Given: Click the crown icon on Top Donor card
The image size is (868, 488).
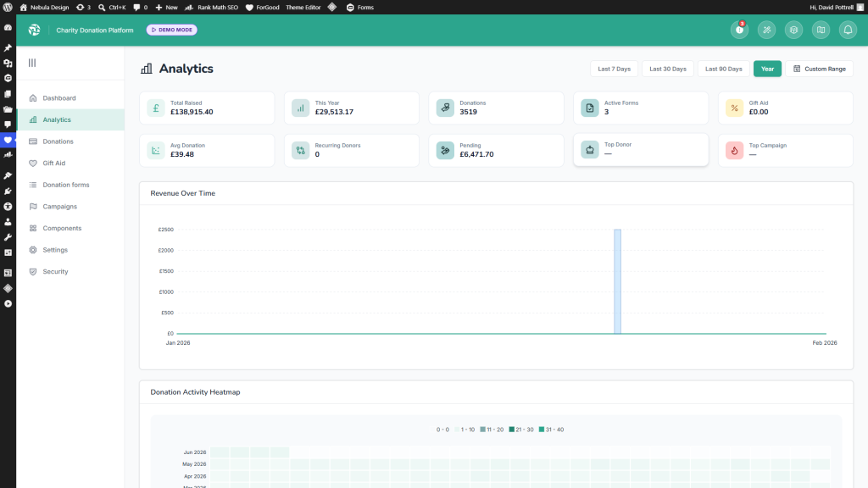Looking at the screenshot, I should (590, 149).
